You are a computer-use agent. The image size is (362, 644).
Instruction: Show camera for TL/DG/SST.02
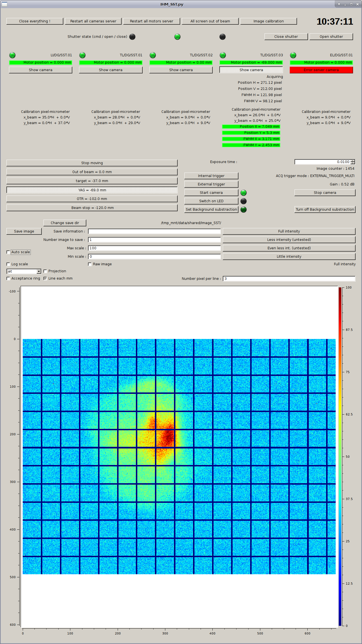(x=181, y=70)
